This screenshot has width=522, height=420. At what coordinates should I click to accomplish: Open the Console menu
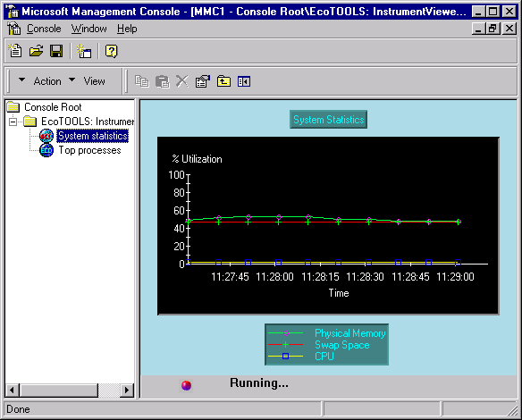click(44, 29)
